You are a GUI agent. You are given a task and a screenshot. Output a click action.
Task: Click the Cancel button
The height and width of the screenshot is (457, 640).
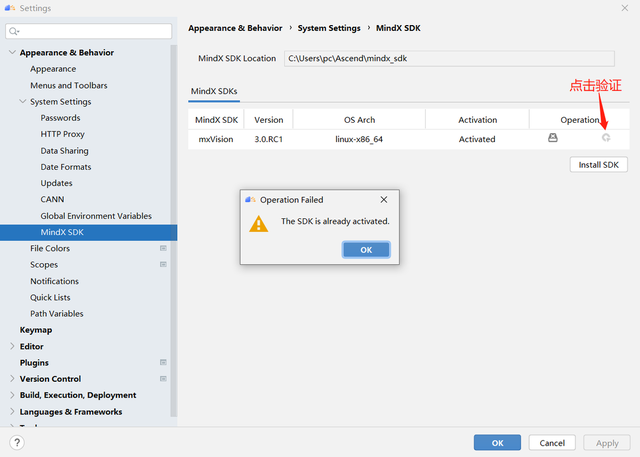click(x=552, y=443)
